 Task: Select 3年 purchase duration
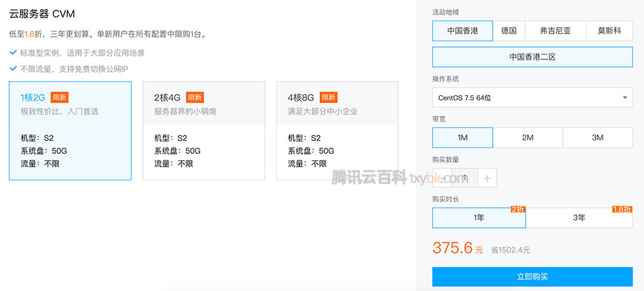[579, 218]
